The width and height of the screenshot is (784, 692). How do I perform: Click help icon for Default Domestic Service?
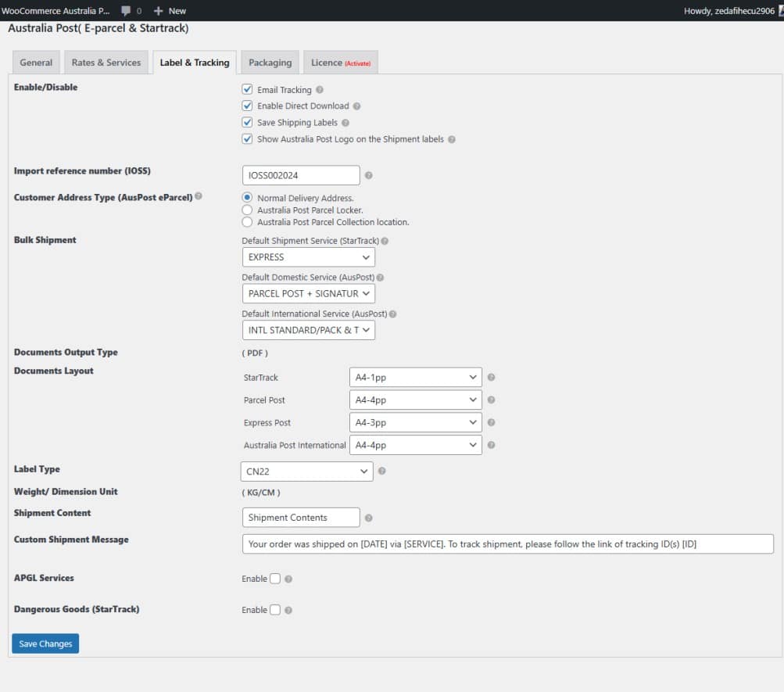click(380, 278)
